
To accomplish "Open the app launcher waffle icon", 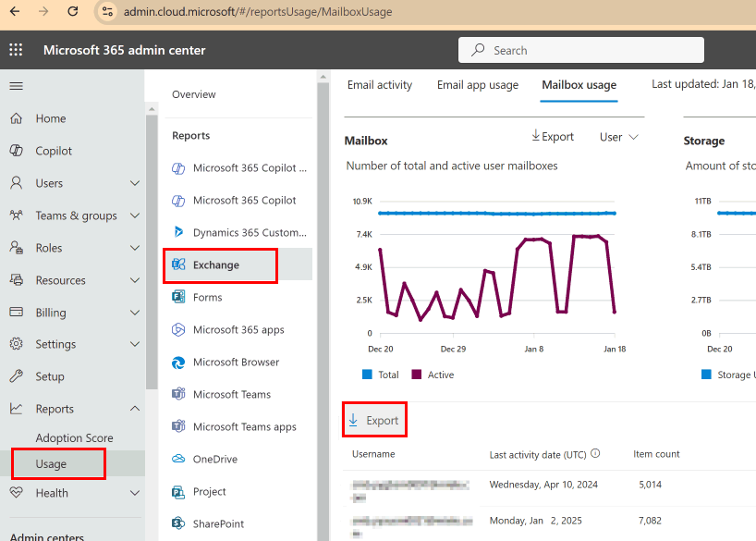I will (16, 50).
